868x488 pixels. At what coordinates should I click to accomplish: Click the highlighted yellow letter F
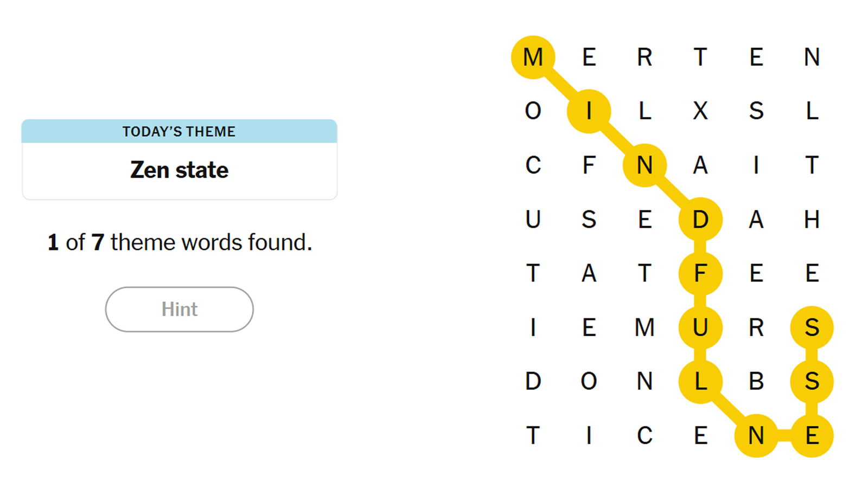point(700,273)
